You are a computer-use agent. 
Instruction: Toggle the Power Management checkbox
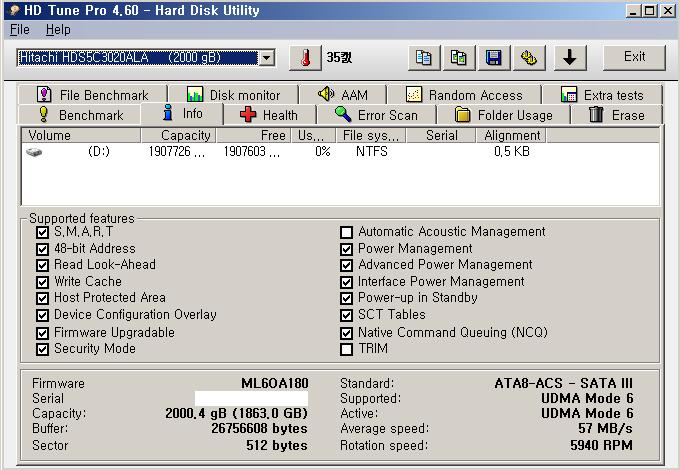(x=346, y=249)
